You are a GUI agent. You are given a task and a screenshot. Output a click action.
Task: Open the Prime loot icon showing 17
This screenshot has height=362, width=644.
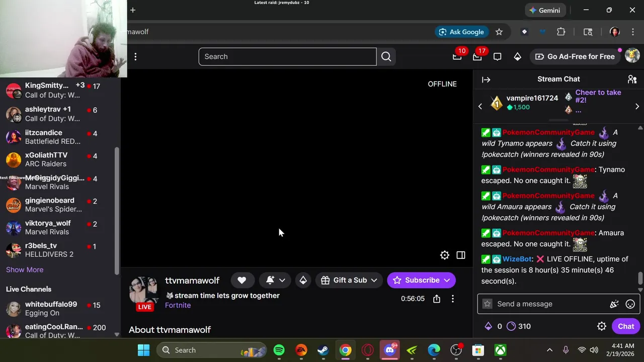coord(477,56)
